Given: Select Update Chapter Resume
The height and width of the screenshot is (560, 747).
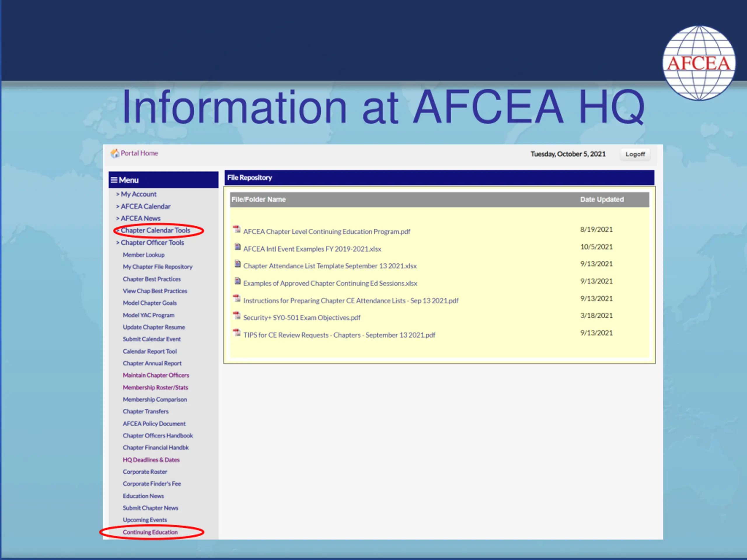Looking at the screenshot, I should tap(154, 327).
